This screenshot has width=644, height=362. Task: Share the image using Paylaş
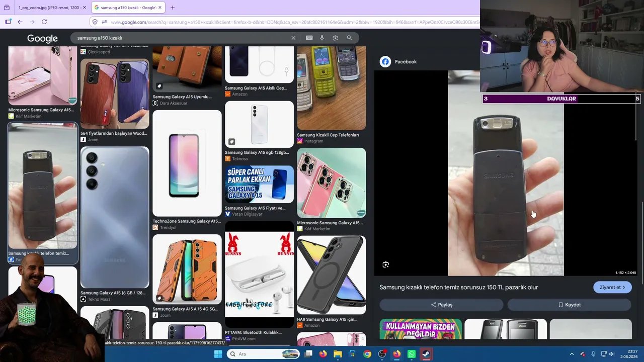[x=441, y=305]
